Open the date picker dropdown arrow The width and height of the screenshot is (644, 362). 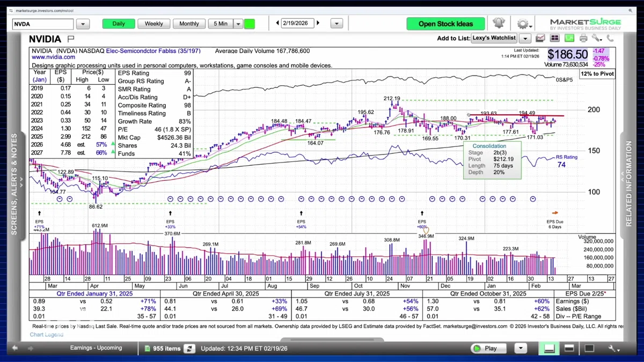tap(336, 24)
